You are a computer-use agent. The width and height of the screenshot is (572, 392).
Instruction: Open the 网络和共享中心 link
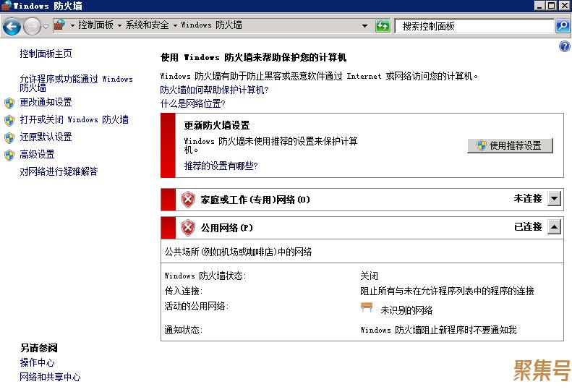coord(50,378)
